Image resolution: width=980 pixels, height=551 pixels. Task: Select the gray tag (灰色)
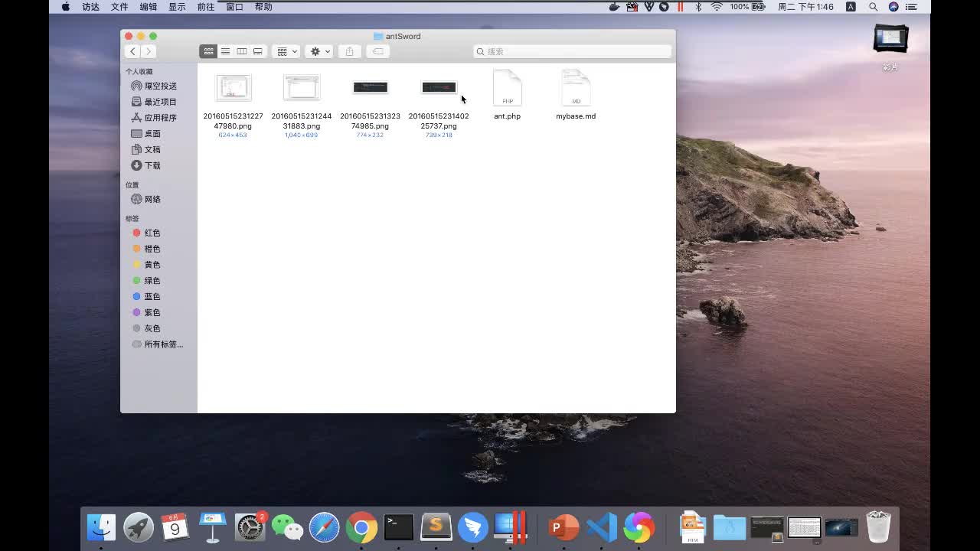146,329
